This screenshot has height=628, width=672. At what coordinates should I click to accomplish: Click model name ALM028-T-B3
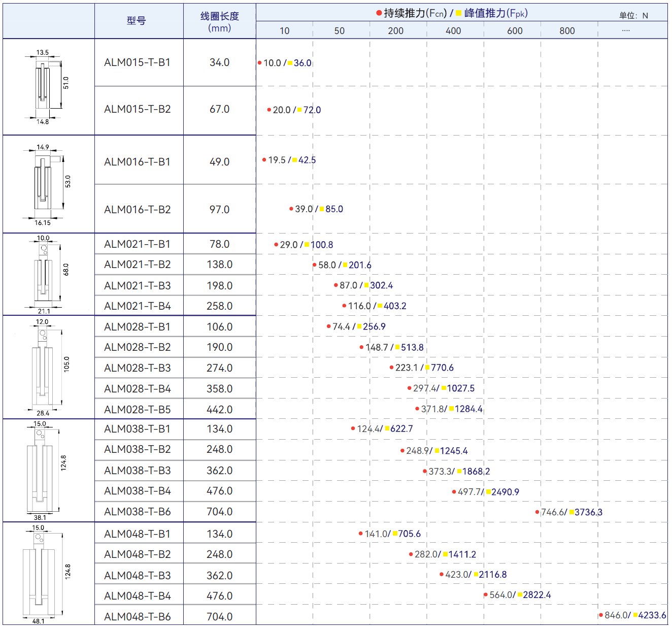(x=137, y=368)
